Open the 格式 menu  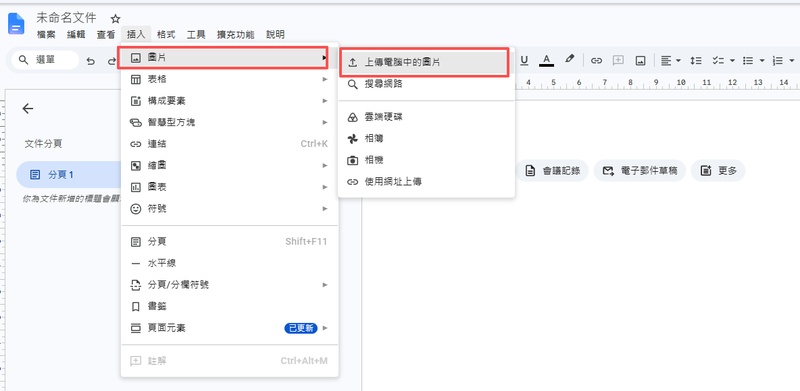tap(166, 35)
